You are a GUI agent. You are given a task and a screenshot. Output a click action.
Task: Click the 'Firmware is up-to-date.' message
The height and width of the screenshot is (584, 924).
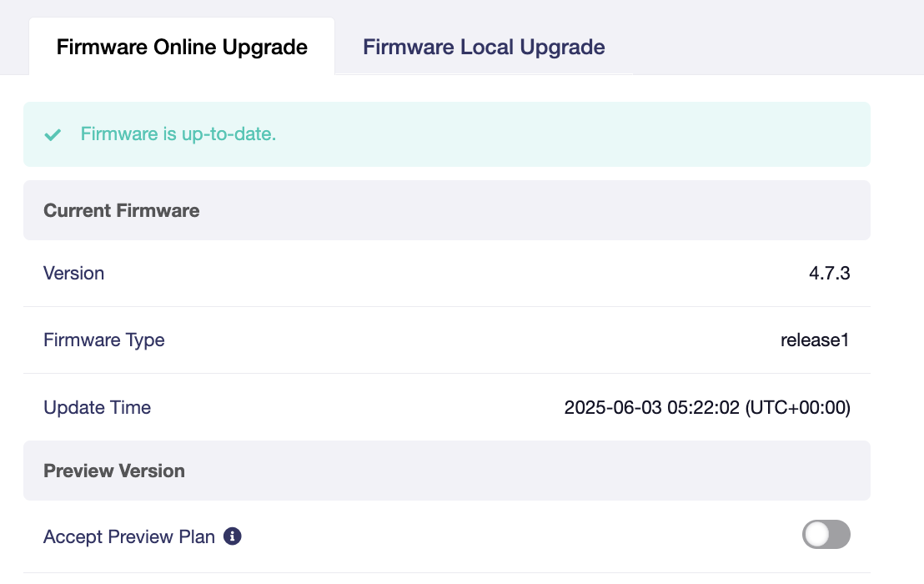pyautogui.click(x=178, y=133)
